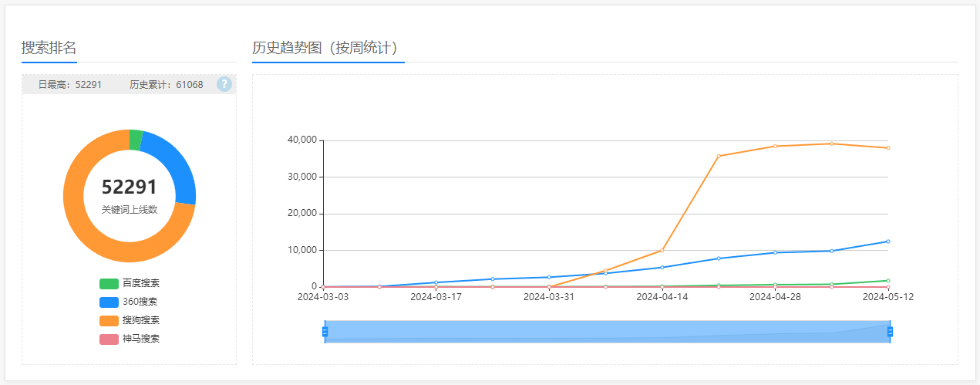
Task: Select orange data point at 2024-04-14
Action: point(662,250)
